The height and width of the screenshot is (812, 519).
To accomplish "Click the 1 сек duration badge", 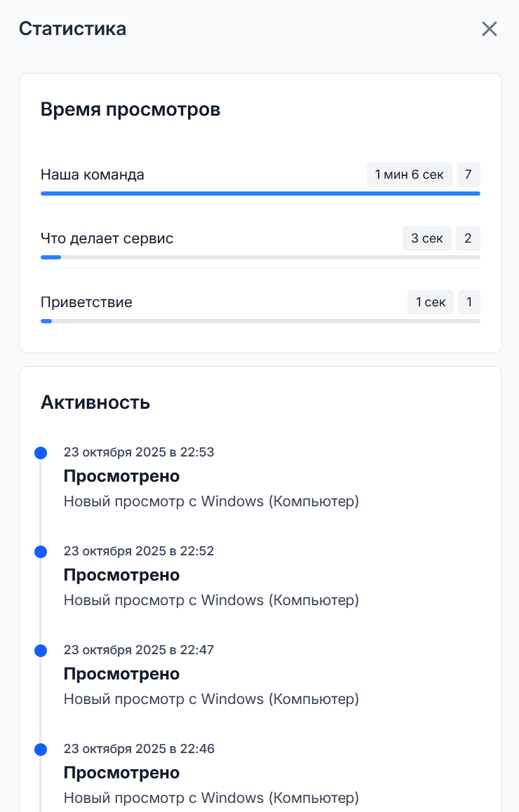I will point(430,302).
